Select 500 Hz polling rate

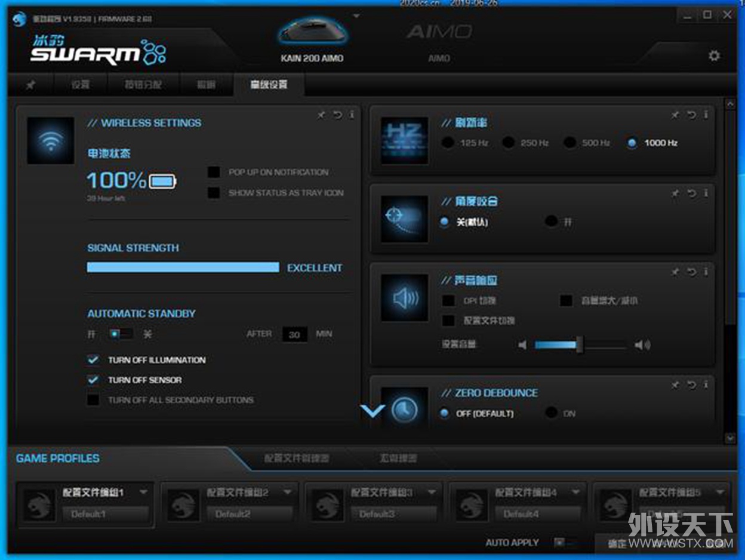point(570,143)
